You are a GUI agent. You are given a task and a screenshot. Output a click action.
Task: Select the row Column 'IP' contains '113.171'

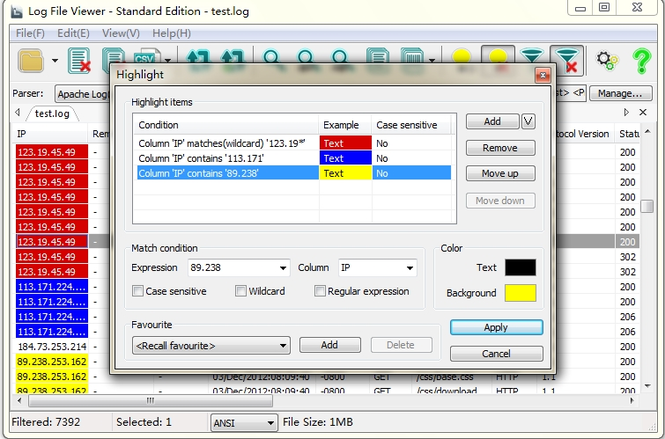pyautogui.click(x=293, y=158)
